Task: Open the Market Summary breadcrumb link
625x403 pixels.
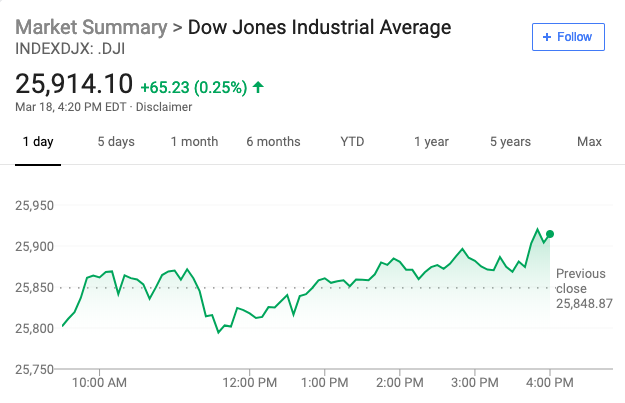Action: click(91, 27)
